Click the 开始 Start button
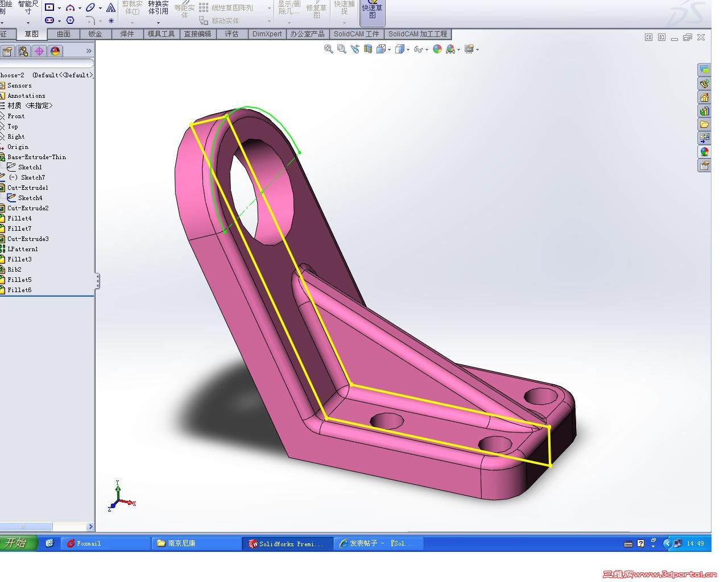Image resolution: width=728 pixels, height=582 pixels. click(x=19, y=543)
